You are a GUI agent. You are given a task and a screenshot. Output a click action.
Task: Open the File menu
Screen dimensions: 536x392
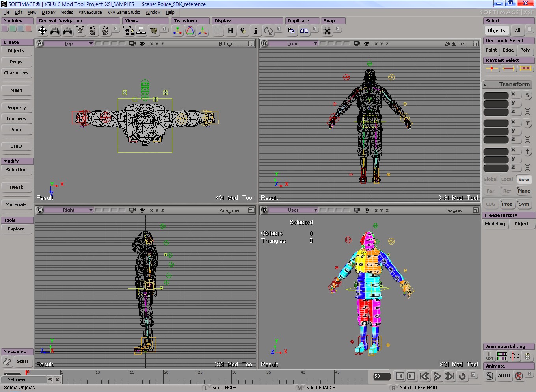coord(6,12)
